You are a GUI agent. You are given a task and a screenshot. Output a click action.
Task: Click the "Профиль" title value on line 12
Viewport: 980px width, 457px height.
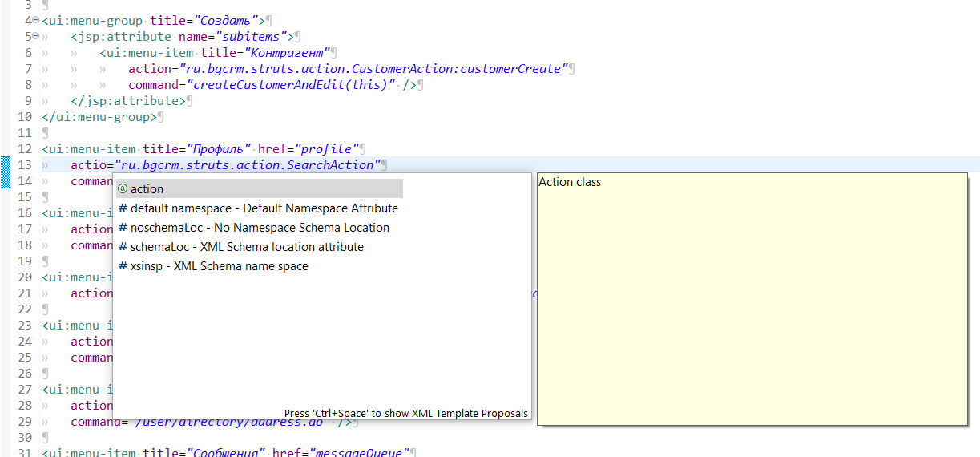(x=220, y=149)
